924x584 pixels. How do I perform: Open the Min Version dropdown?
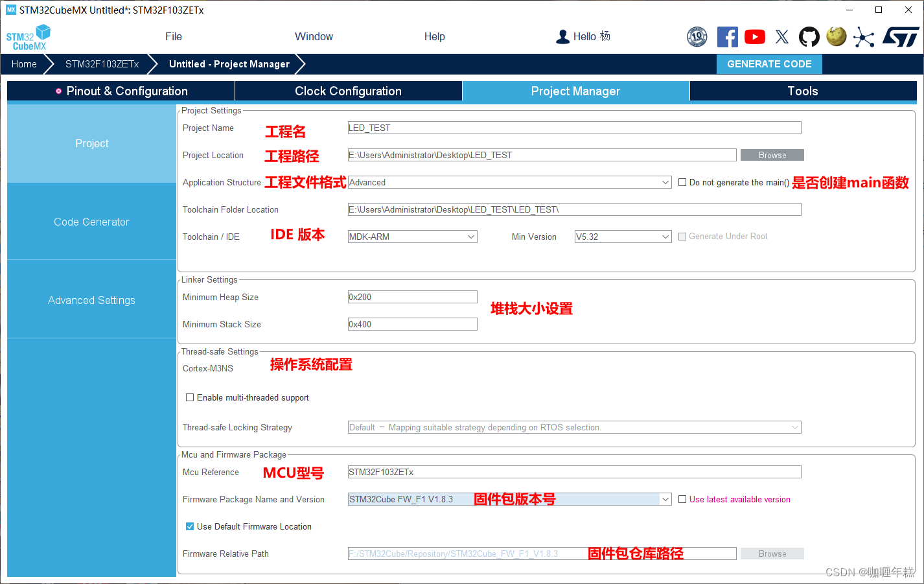[623, 237]
